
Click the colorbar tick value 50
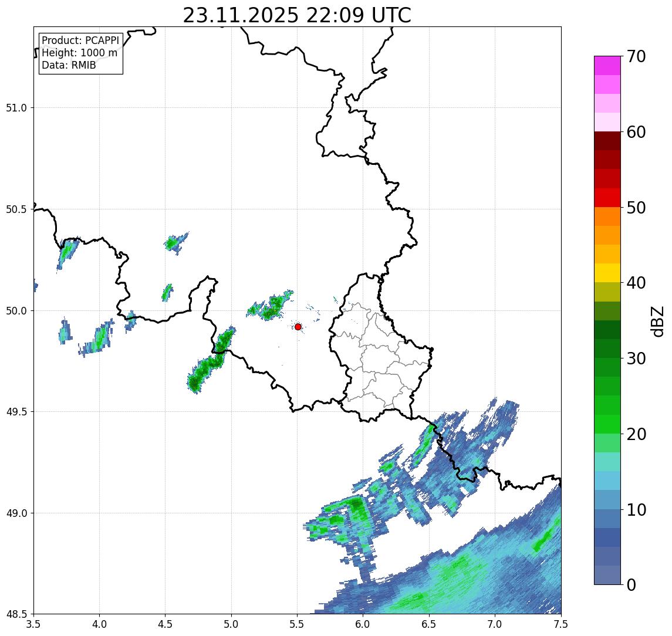point(636,208)
